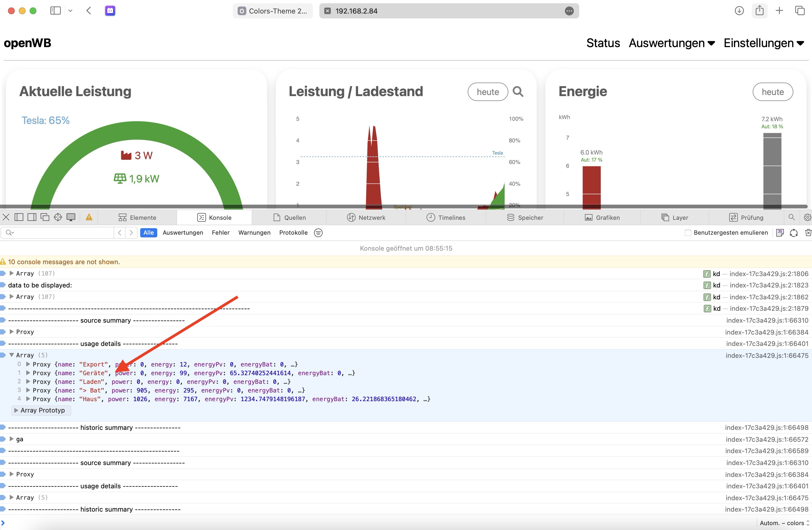Open the Einstellungen dropdown menu
This screenshot has width=812, height=530.
point(764,43)
